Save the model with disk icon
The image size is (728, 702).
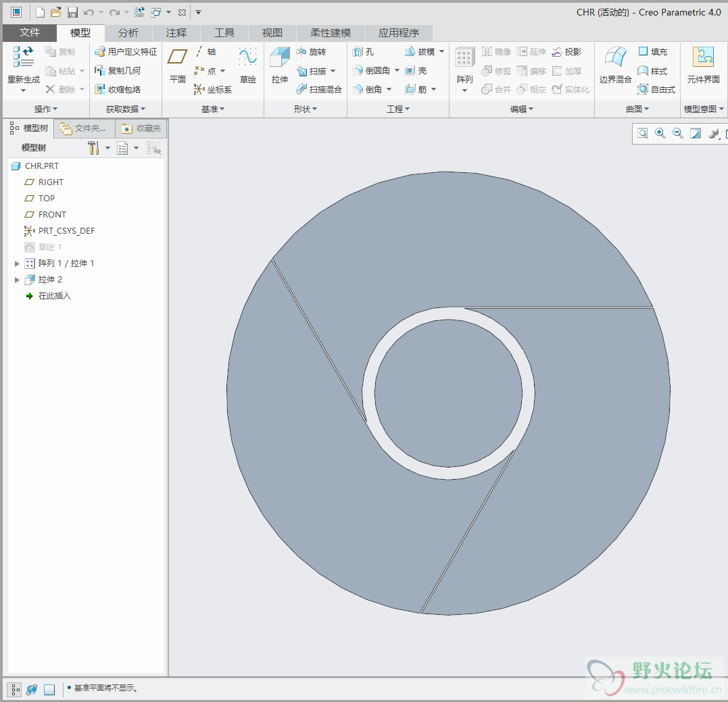(72, 13)
